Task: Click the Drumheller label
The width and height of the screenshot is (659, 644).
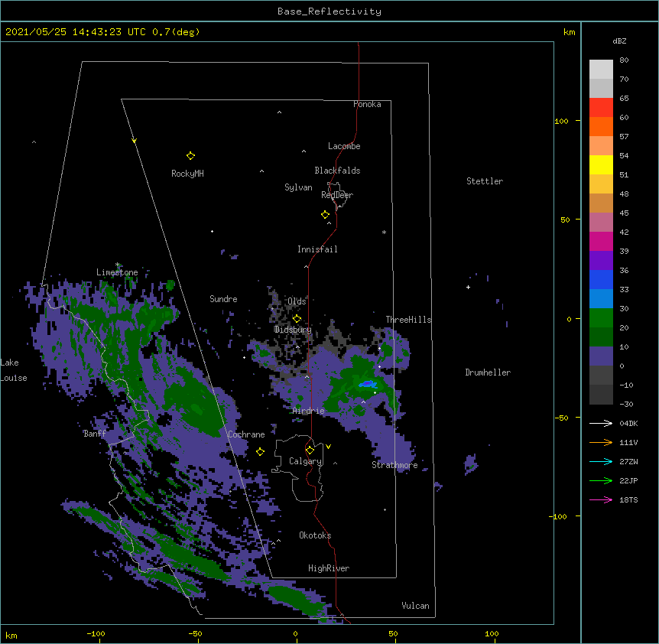Action: point(488,372)
